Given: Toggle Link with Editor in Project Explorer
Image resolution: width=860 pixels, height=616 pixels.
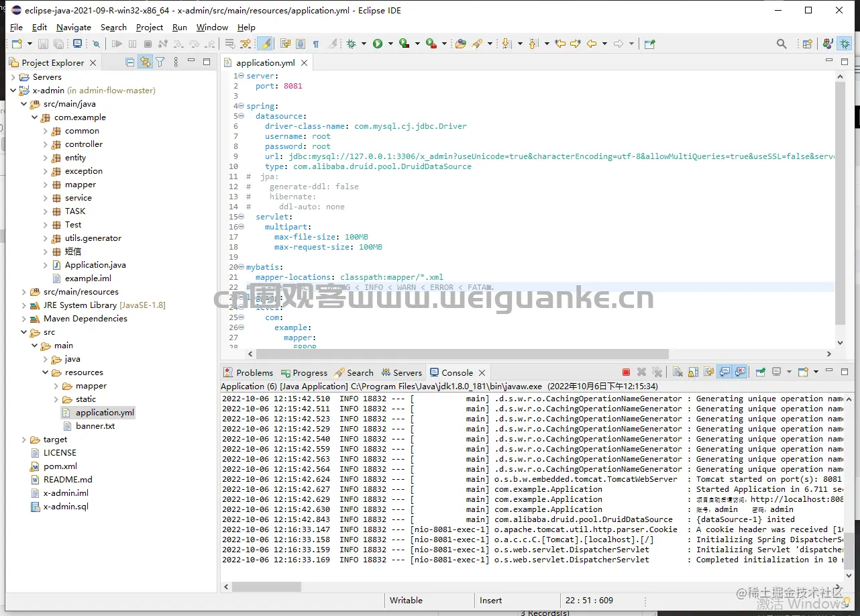Looking at the screenshot, I should pos(146,62).
